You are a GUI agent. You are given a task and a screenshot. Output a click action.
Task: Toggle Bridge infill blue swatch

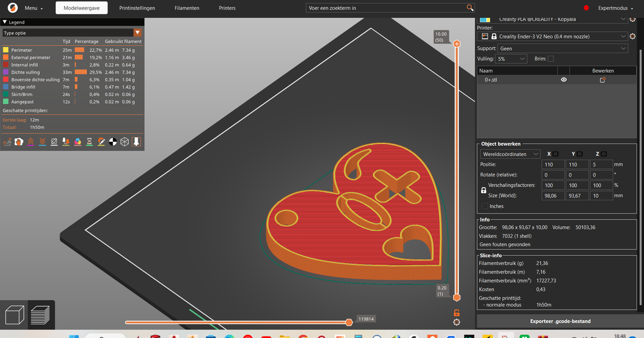pos(5,86)
